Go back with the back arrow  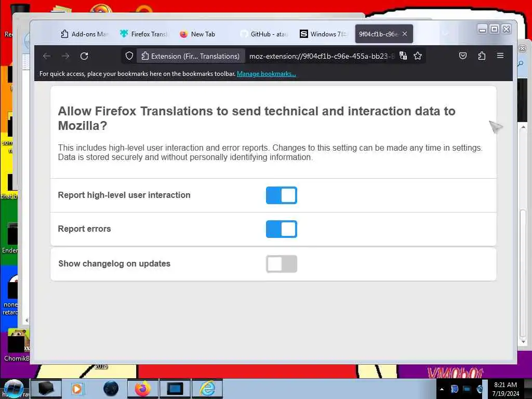tap(47, 56)
